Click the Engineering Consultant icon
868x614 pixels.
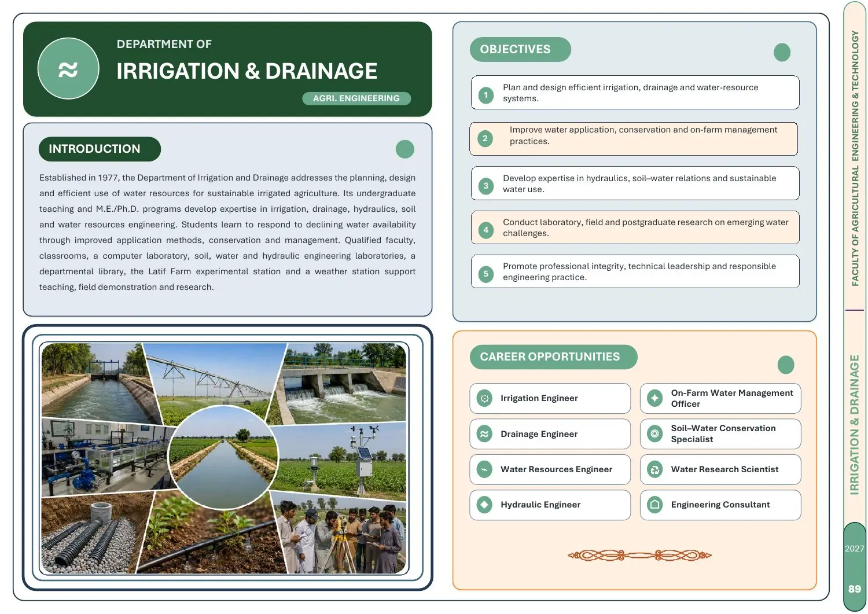click(x=655, y=505)
